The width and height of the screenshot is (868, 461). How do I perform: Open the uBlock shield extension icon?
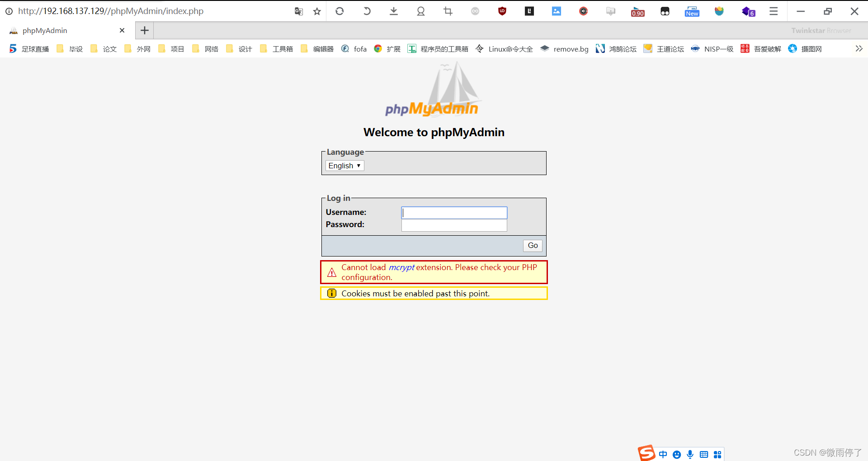point(502,11)
